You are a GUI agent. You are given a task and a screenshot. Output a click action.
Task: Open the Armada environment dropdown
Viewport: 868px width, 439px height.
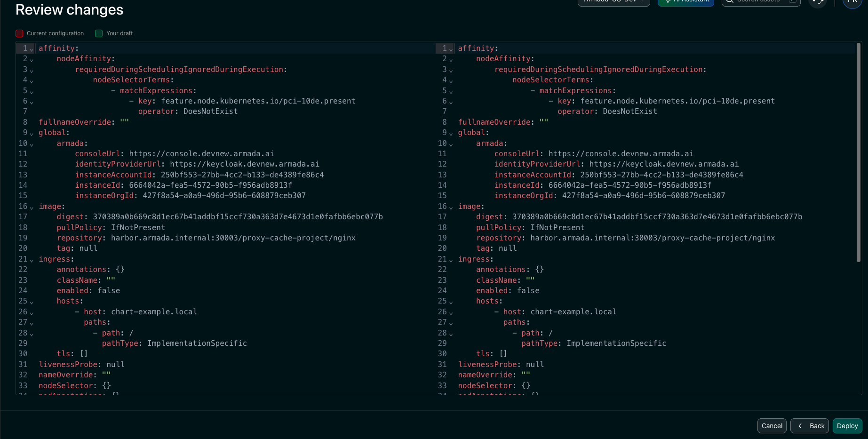[x=614, y=1]
